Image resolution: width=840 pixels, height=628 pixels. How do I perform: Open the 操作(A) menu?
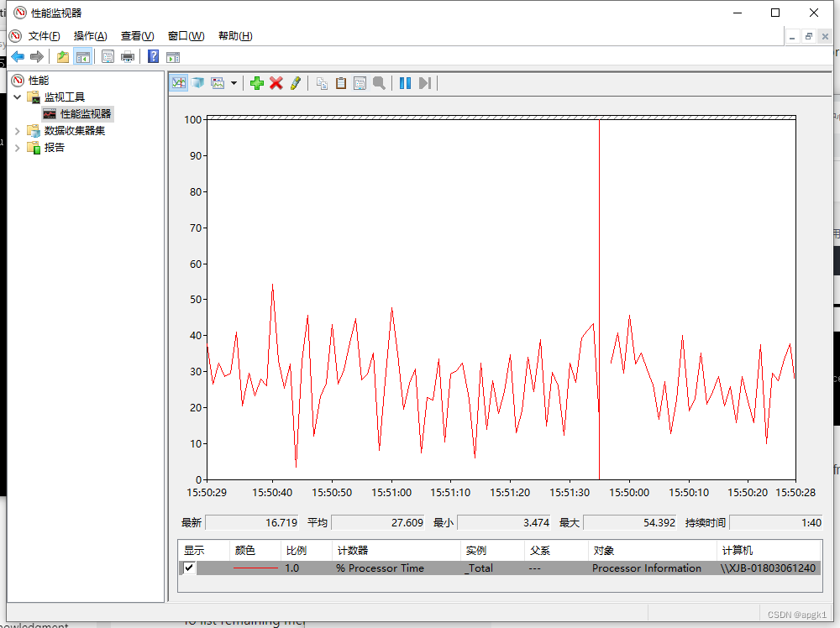(91, 36)
